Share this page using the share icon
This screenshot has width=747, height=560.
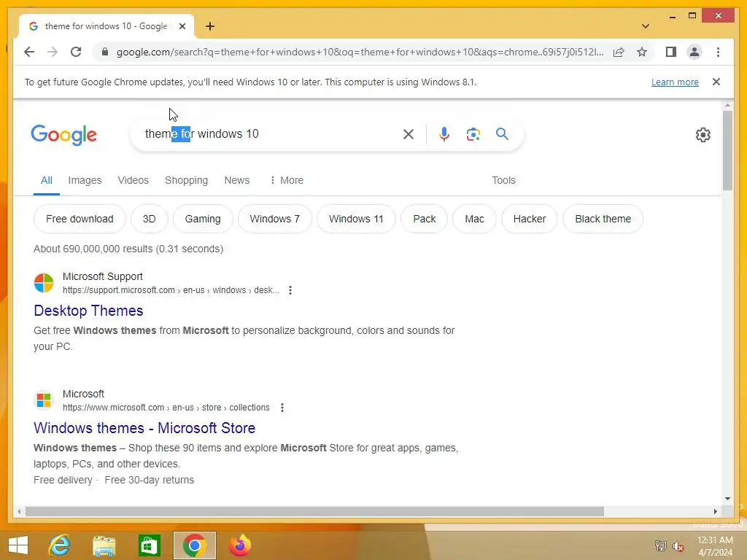pyautogui.click(x=619, y=52)
